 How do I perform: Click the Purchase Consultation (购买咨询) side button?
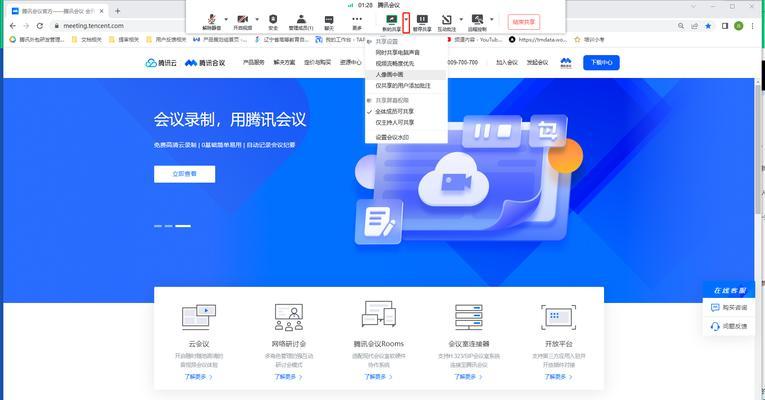[729, 308]
